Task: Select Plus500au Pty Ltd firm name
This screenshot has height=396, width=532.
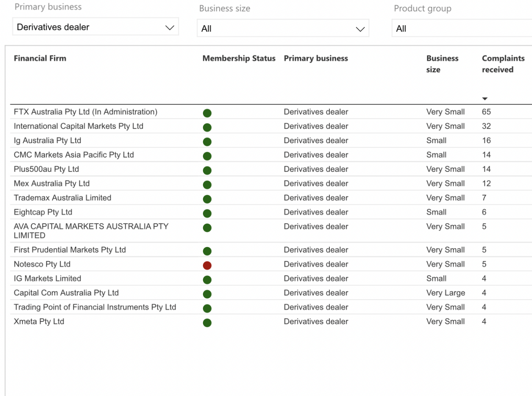Action: [46, 169]
